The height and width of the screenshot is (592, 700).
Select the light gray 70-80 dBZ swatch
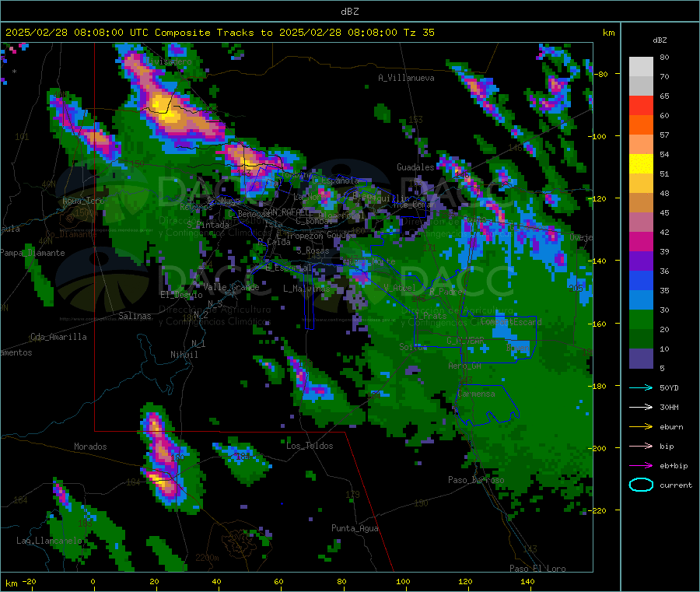641,67
